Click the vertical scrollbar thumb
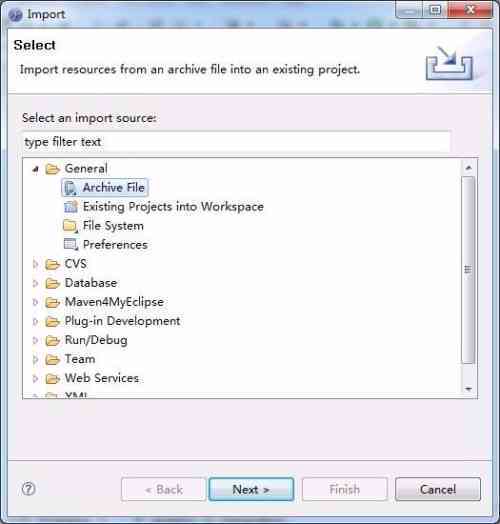This screenshot has width=500, height=524. (468, 269)
